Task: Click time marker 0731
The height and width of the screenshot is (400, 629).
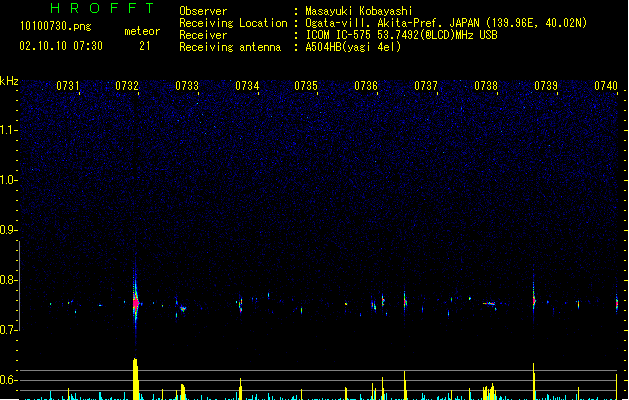Action: [x=67, y=86]
